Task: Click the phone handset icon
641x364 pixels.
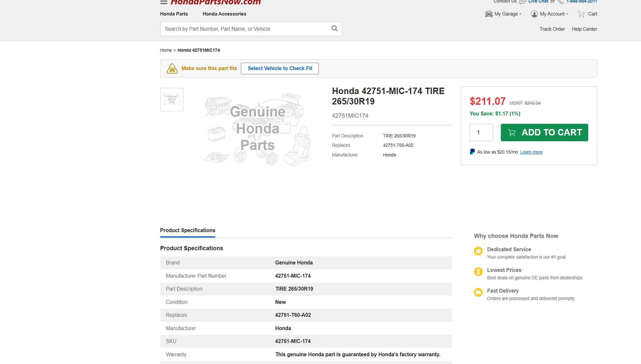Action: [560, 2]
